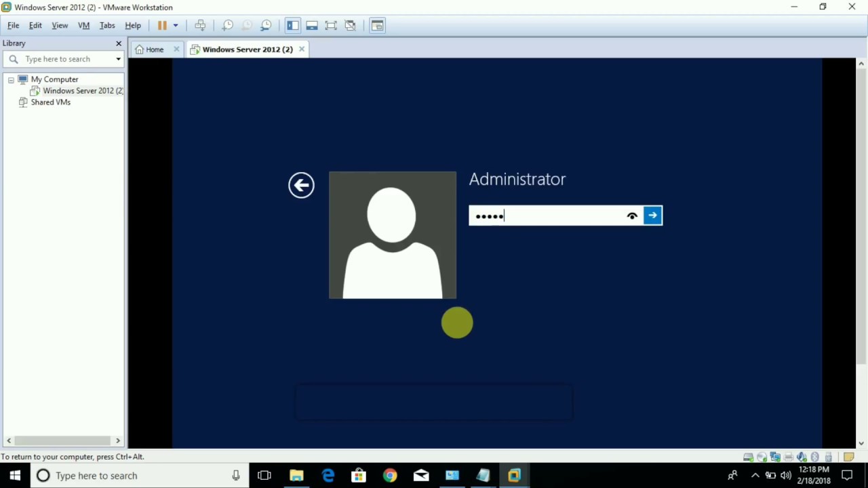Open the power options dropdown arrow
Image resolution: width=868 pixels, height=488 pixels.
[175, 25]
